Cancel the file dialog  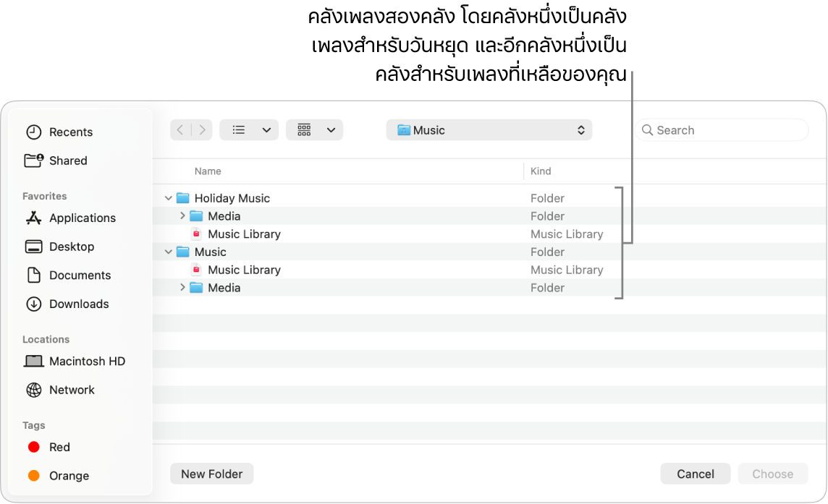tap(694, 474)
